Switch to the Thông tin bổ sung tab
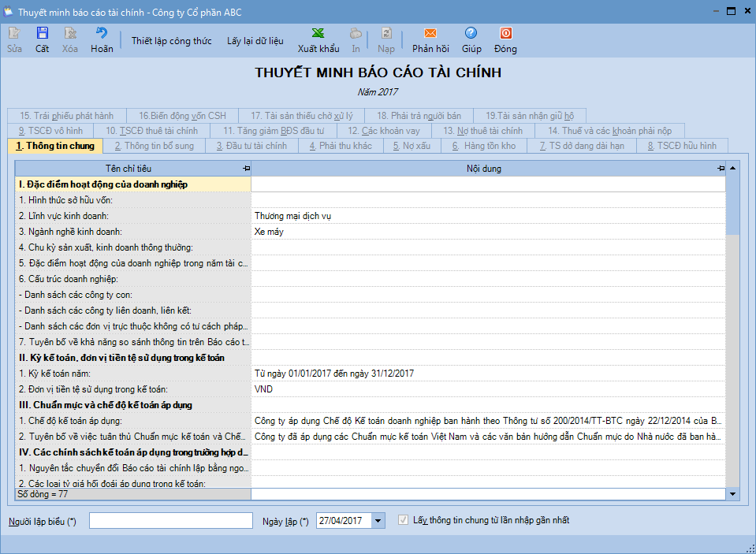756x554 pixels. click(x=154, y=146)
